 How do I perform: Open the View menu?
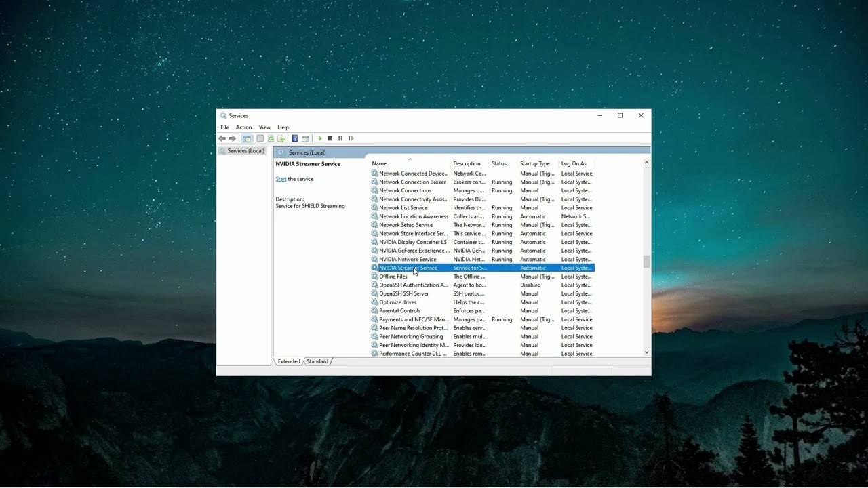tap(264, 127)
